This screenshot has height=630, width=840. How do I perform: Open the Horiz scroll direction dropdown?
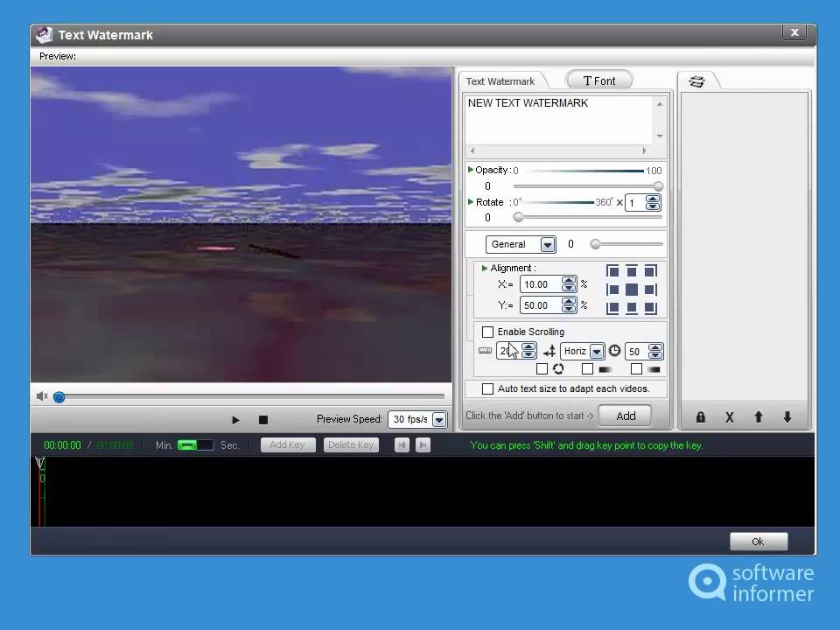click(x=596, y=352)
